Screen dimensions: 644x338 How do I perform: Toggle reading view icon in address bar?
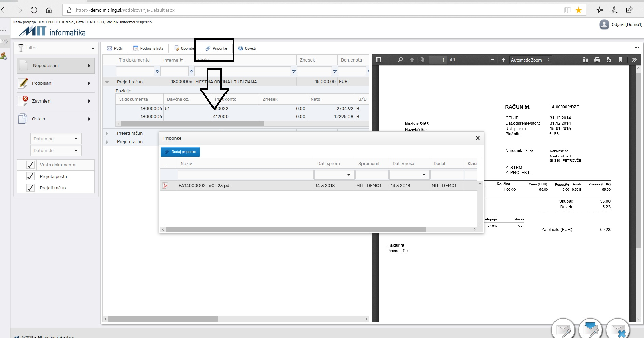click(568, 10)
